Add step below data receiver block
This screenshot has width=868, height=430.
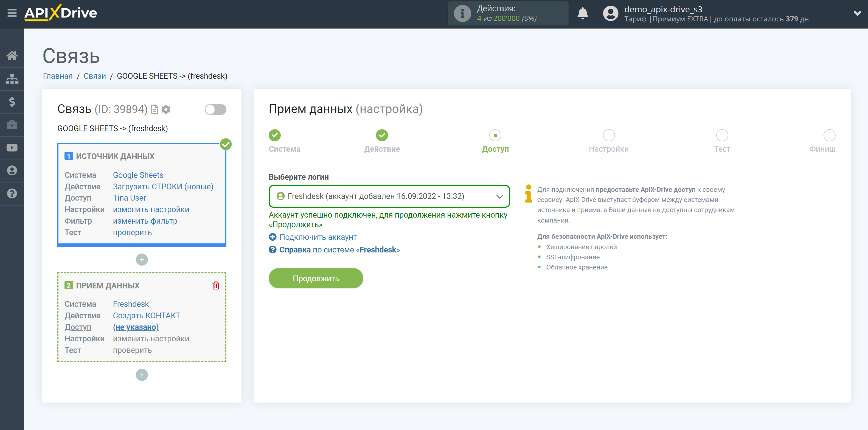click(x=142, y=375)
